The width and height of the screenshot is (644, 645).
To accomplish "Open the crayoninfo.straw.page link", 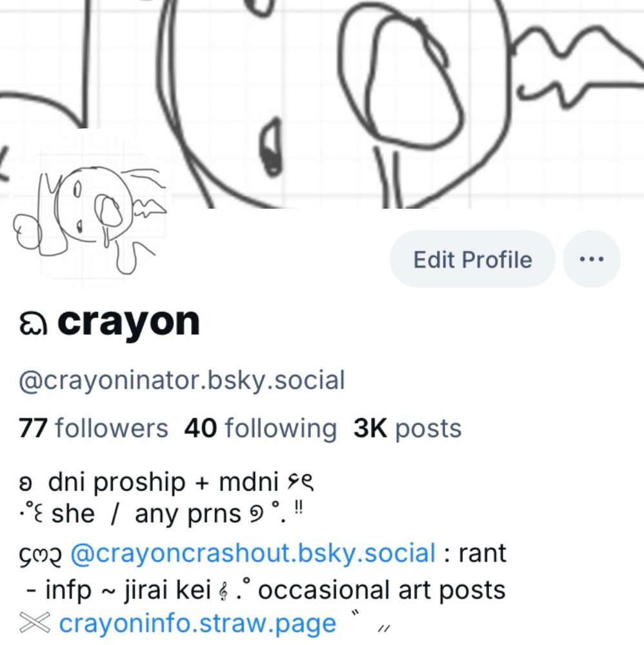I will click(x=197, y=624).
